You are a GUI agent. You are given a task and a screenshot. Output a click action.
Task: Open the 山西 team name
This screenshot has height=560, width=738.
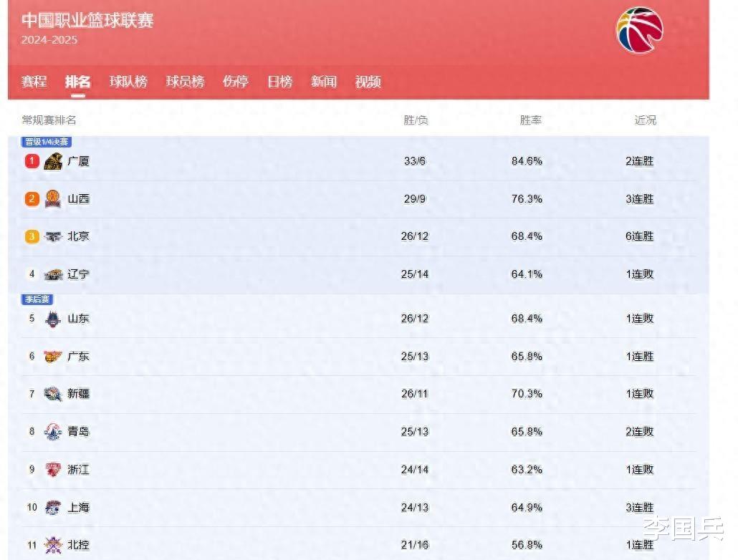[x=79, y=199]
